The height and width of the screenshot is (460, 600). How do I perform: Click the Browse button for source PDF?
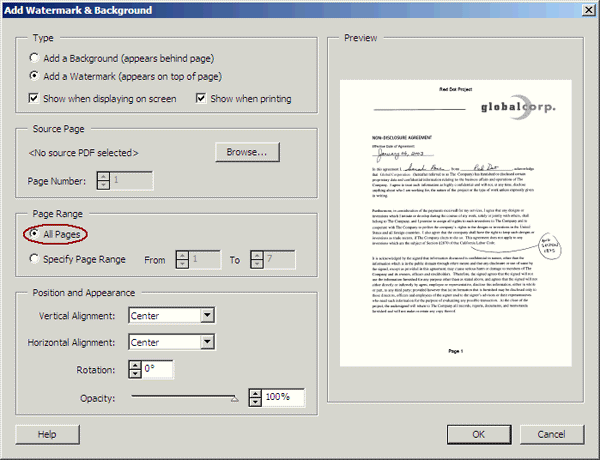[x=245, y=153]
